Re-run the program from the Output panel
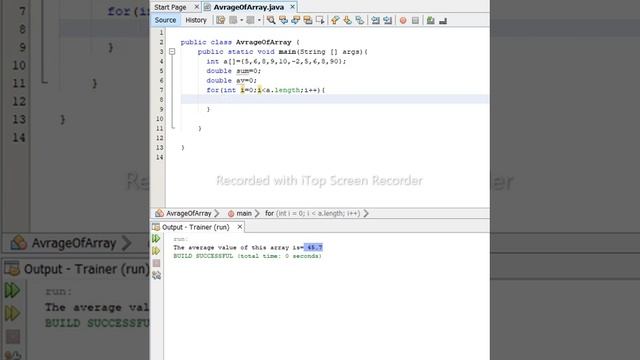The height and width of the screenshot is (360, 640). tap(156, 239)
